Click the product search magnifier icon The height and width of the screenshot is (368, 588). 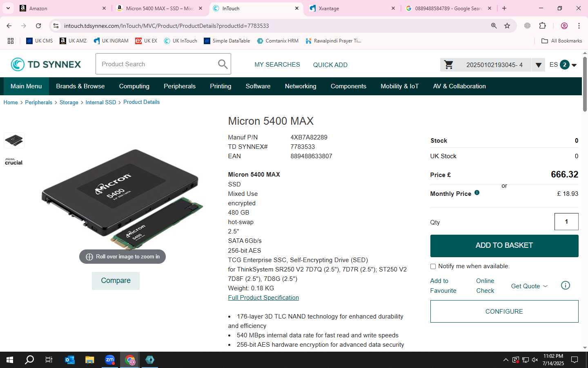pyautogui.click(x=223, y=64)
